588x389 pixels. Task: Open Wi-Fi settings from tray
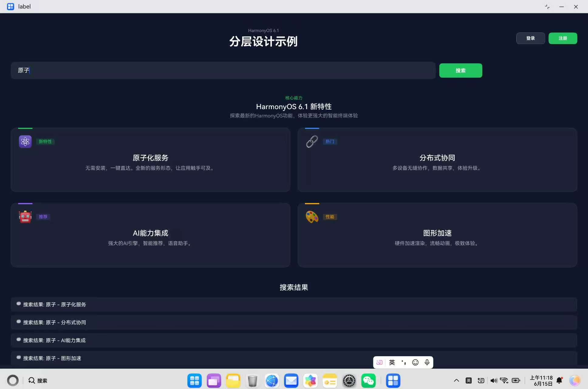504,380
